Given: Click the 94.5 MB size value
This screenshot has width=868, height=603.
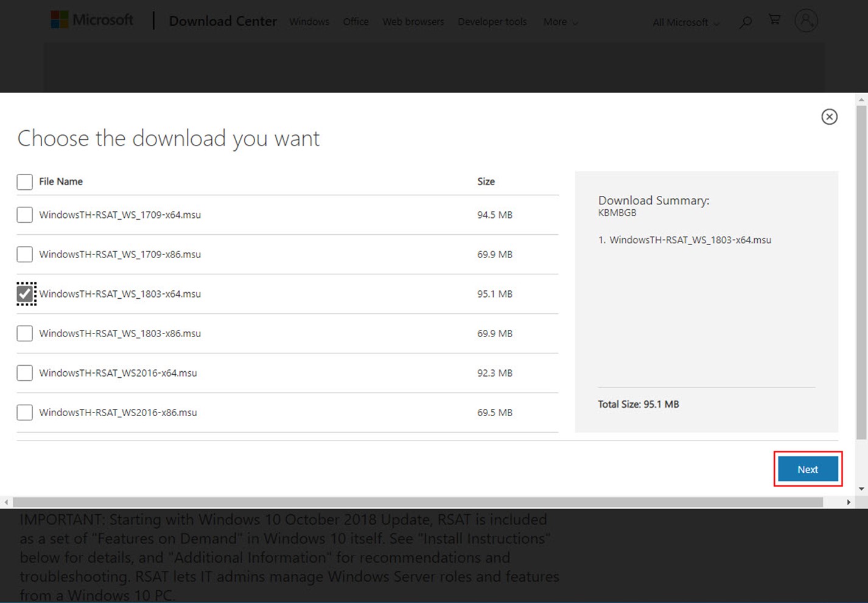Looking at the screenshot, I should click(495, 215).
